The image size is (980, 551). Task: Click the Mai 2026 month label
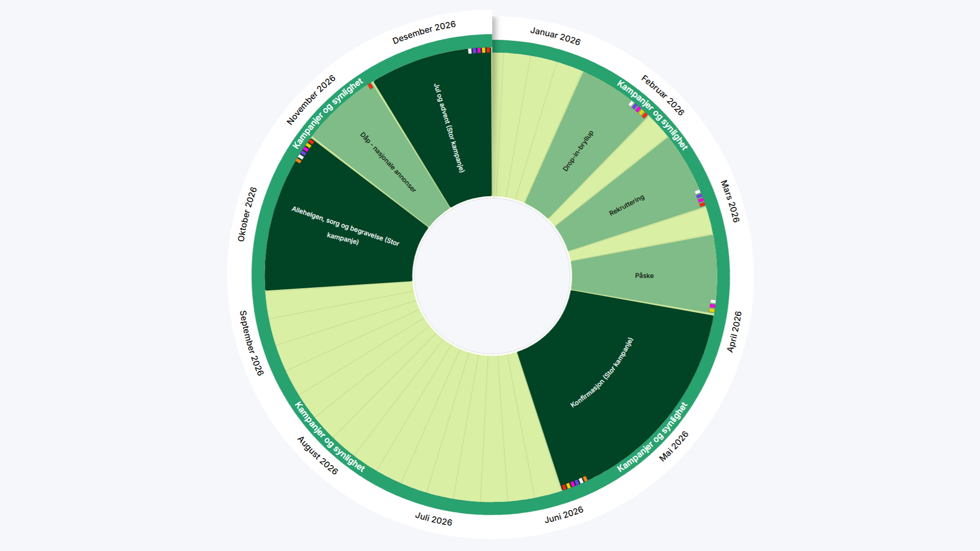tap(674, 446)
